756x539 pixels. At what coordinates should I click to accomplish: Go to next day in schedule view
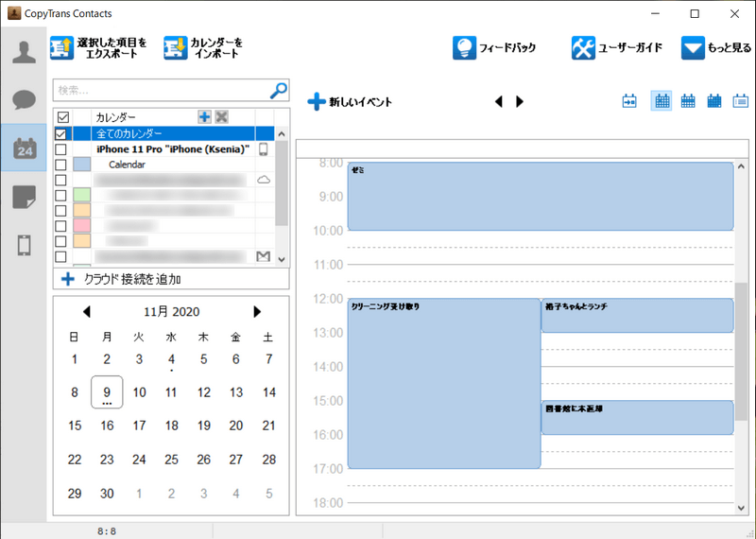pos(519,101)
